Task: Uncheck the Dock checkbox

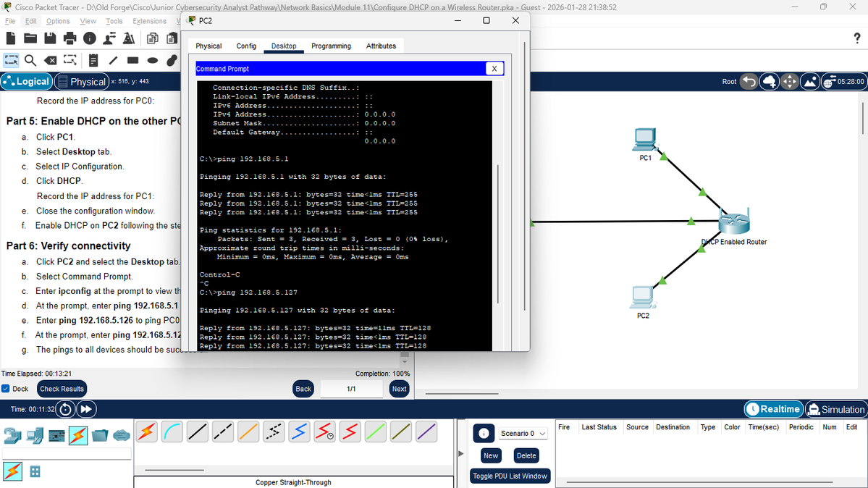Action: 6,389
